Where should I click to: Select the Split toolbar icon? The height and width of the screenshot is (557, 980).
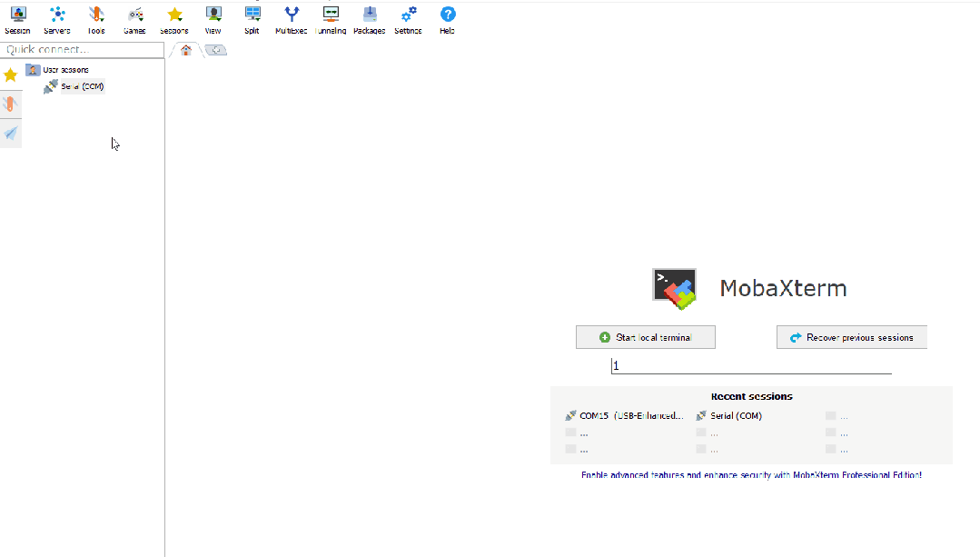pyautogui.click(x=252, y=20)
